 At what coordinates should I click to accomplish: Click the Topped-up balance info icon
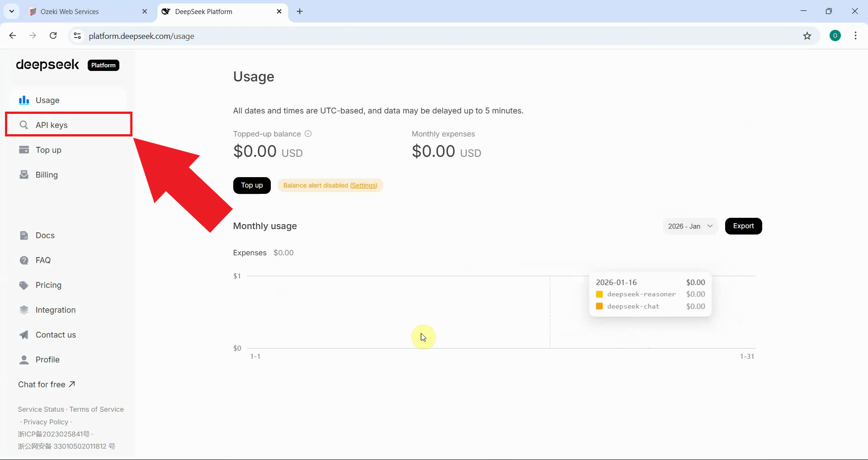point(308,133)
